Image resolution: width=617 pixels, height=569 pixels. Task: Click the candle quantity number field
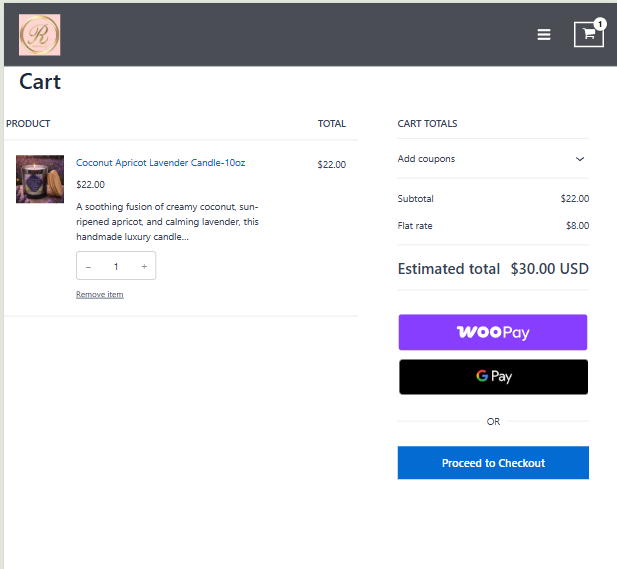coord(116,266)
